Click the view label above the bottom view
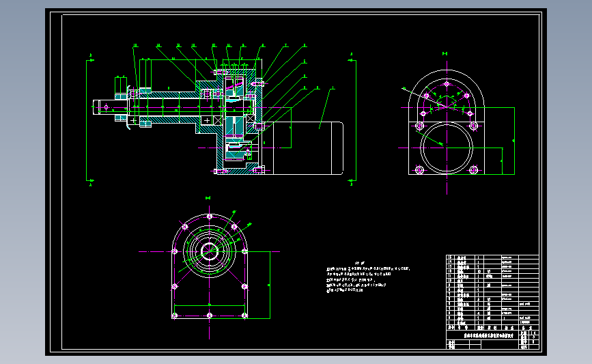The height and width of the screenshot is (364, 592). pos(208,198)
